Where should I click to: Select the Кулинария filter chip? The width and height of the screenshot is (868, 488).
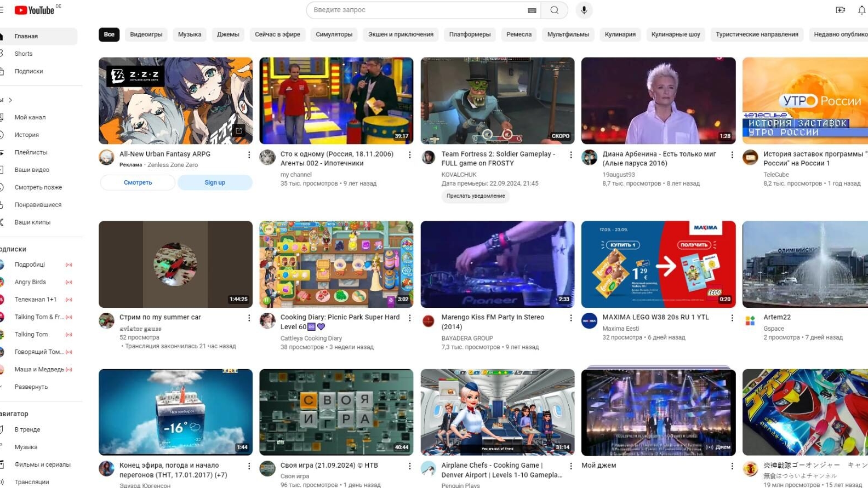[620, 35]
